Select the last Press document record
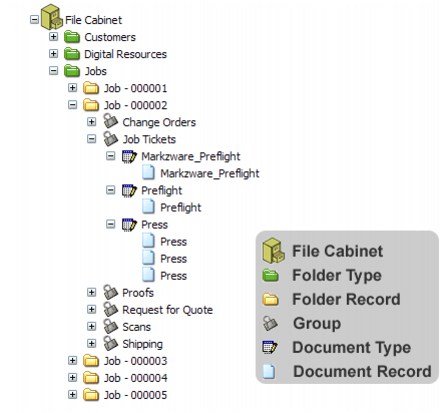Image resolution: width=444 pixels, height=413 pixels. 173,276
